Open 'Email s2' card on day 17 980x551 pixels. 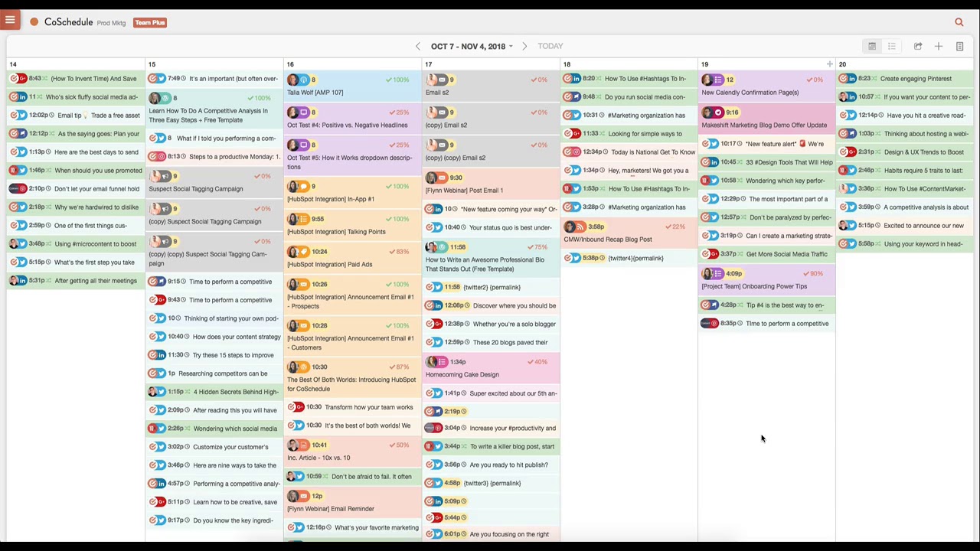(490, 86)
